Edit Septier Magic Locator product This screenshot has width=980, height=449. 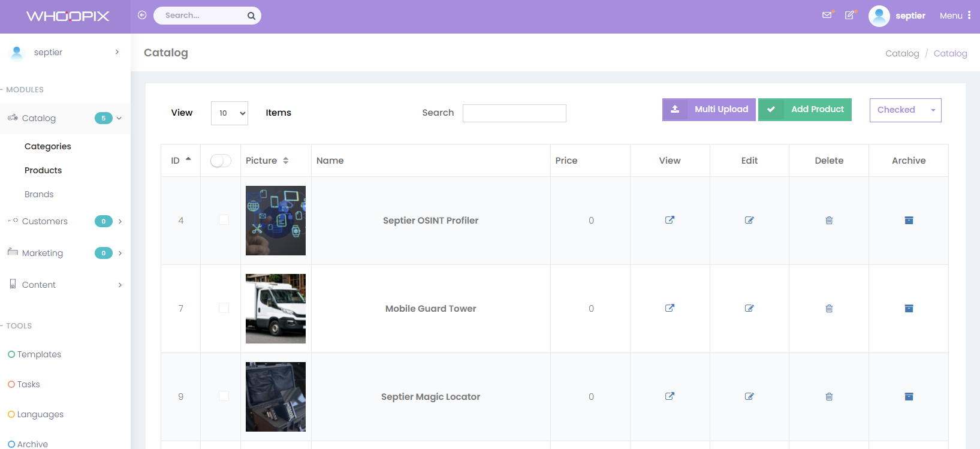coord(749,396)
